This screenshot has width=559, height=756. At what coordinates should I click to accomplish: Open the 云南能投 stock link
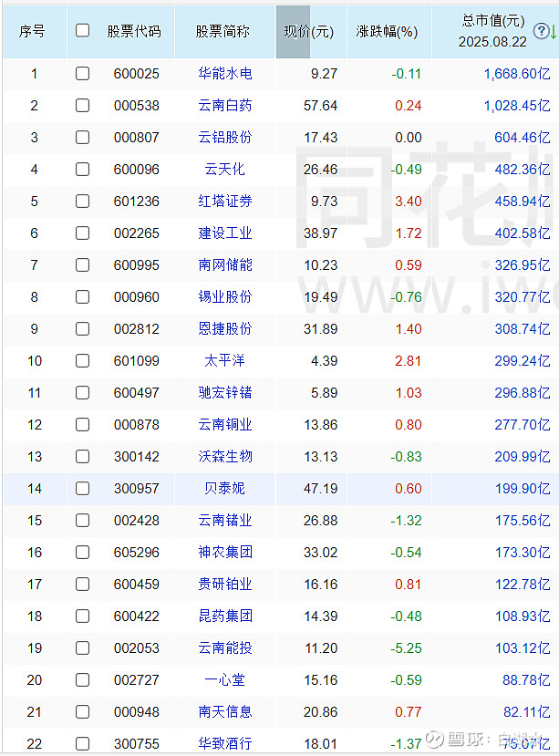[x=225, y=648]
